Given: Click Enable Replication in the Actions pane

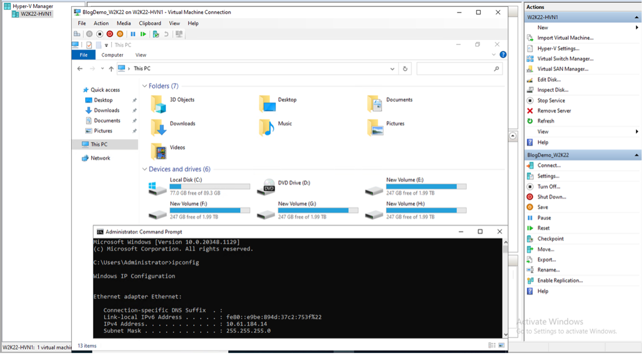Looking at the screenshot, I should [560, 281].
